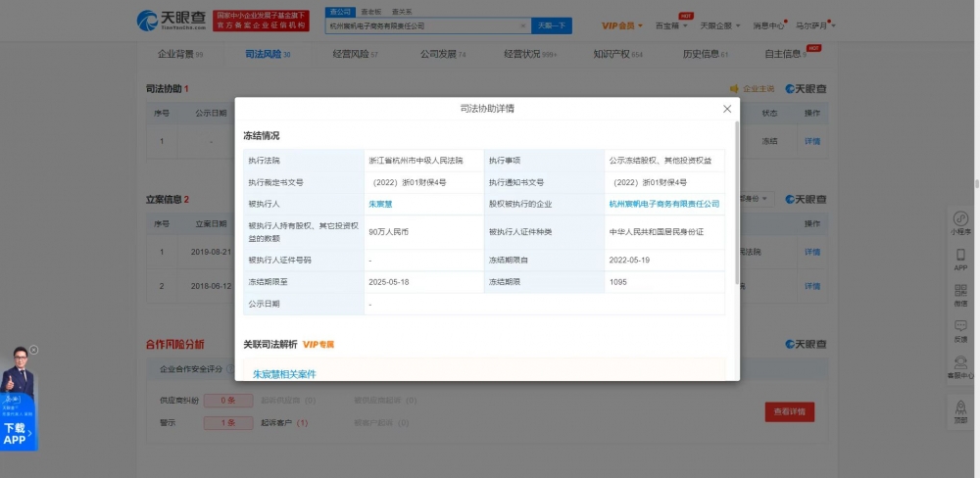Close the 司法协助详情 dialog
This screenshot has height=478, width=980.
coord(727,109)
